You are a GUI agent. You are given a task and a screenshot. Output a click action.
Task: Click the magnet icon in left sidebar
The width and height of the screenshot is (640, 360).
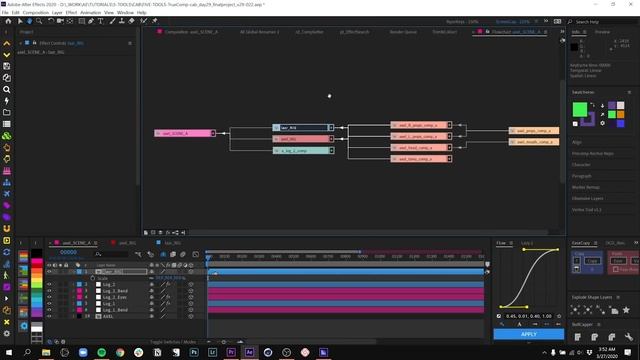coord(7,229)
